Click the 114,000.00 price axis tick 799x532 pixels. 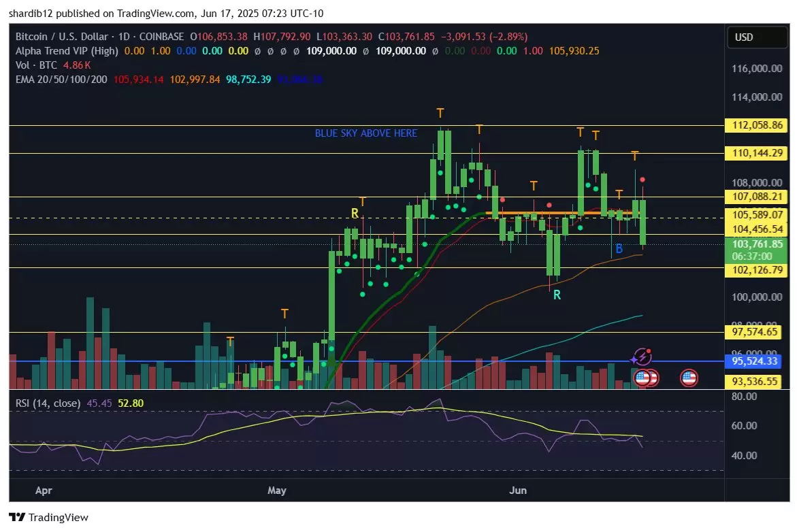(x=757, y=97)
